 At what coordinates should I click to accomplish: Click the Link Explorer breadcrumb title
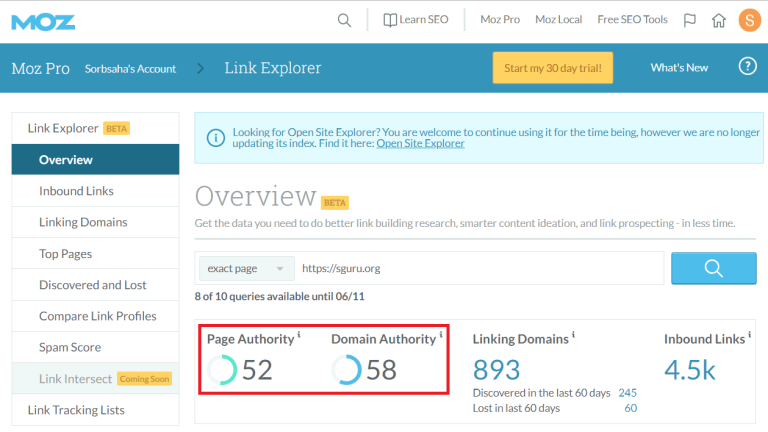[x=273, y=68]
